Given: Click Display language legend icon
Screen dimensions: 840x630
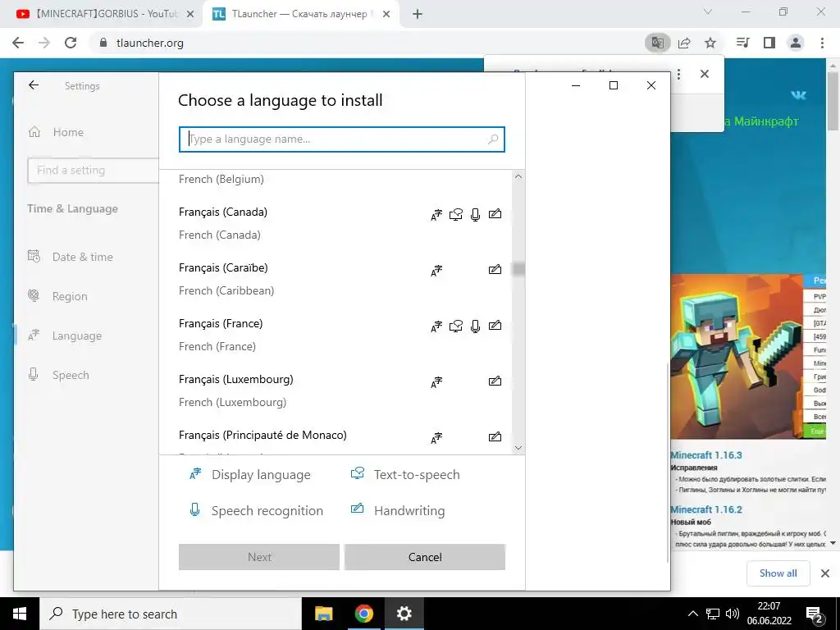Looking at the screenshot, I should click(195, 473).
